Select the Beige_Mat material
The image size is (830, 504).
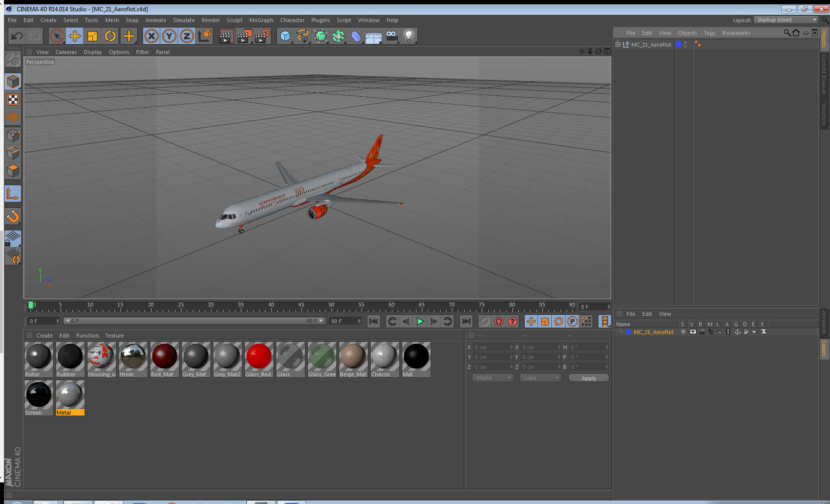point(353,360)
